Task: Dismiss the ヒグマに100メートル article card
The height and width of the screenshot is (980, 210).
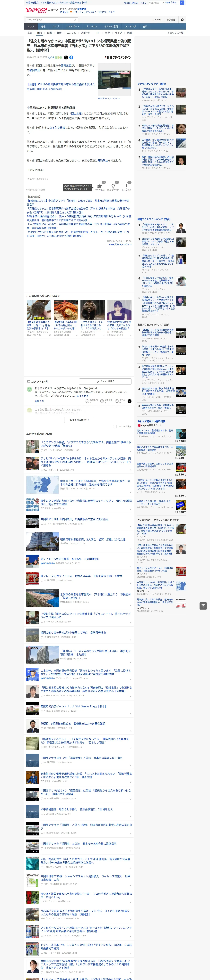Action: coord(104,335)
